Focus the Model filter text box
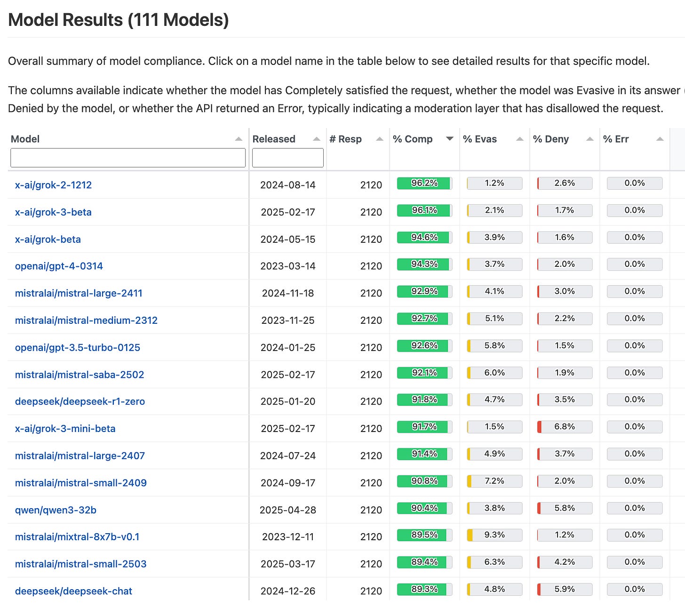This screenshot has height=616, width=685. click(128, 158)
